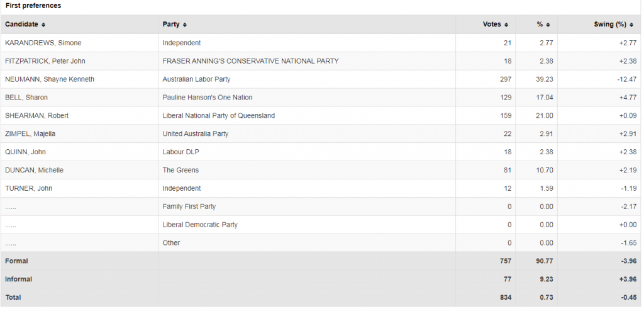
Task: Sort by Votes column header text
Action: [492, 25]
